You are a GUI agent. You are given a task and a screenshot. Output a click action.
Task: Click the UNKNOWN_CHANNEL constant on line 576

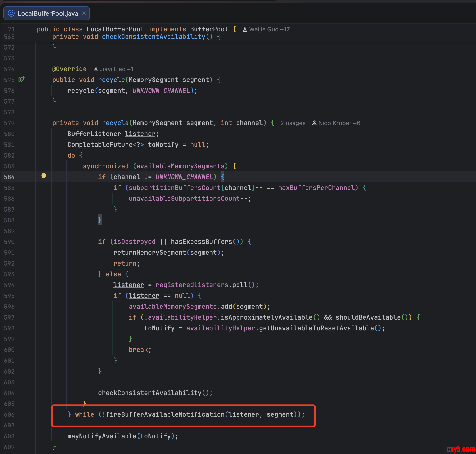point(161,91)
